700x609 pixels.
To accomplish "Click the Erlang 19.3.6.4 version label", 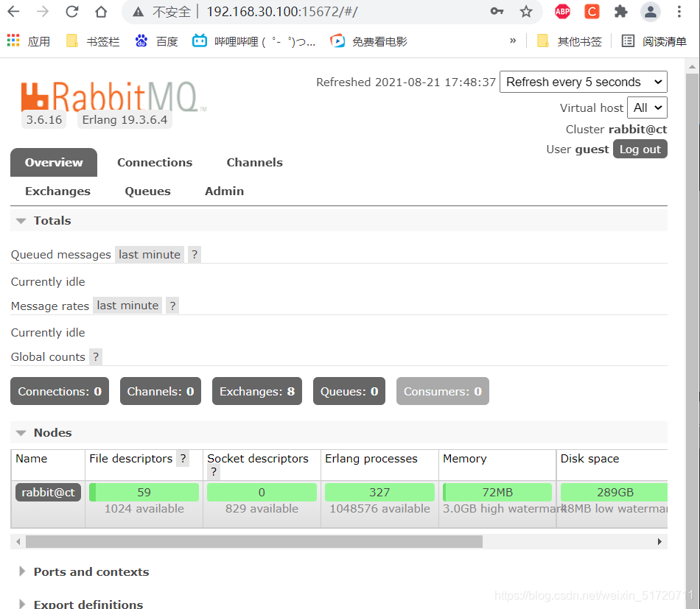I will tap(125, 119).
